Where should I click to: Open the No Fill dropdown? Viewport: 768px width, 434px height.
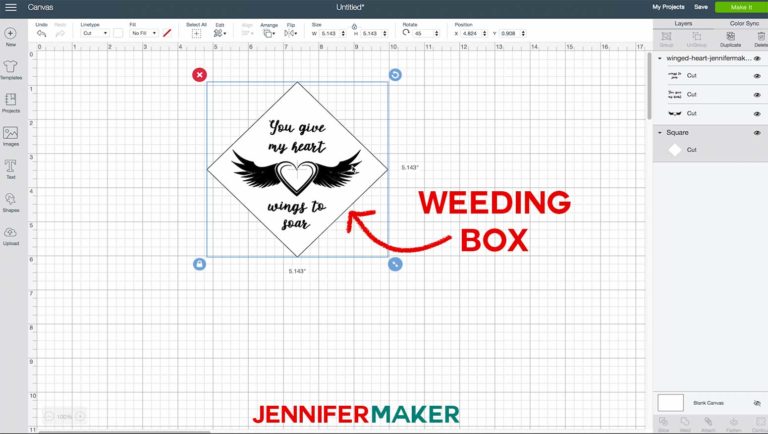(144, 33)
